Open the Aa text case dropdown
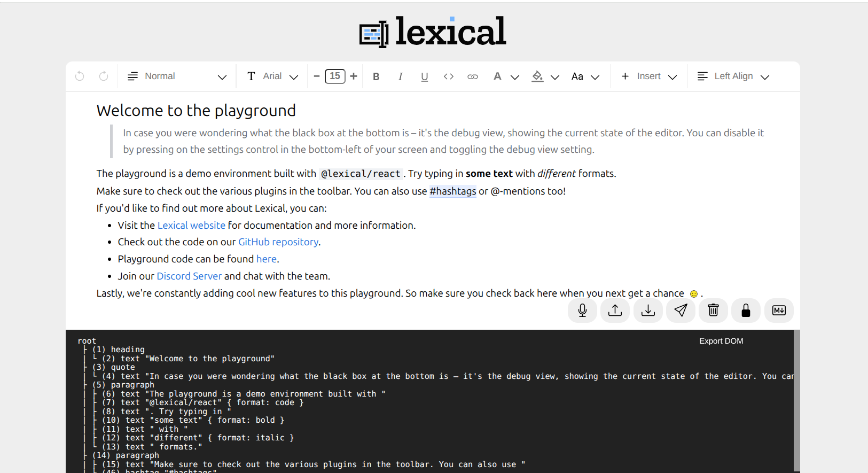The width and height of the screenshot is (868, 473). [585, 76]
